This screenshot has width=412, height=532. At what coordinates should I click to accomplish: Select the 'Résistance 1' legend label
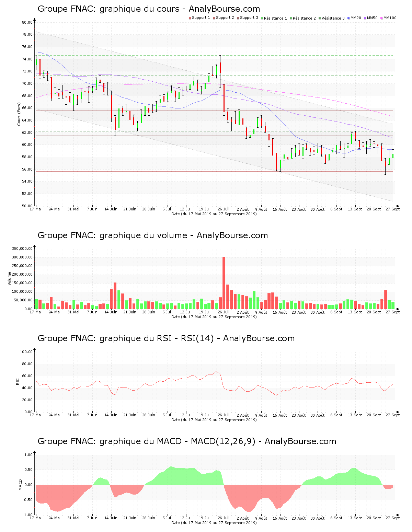[x=275, y=18]
